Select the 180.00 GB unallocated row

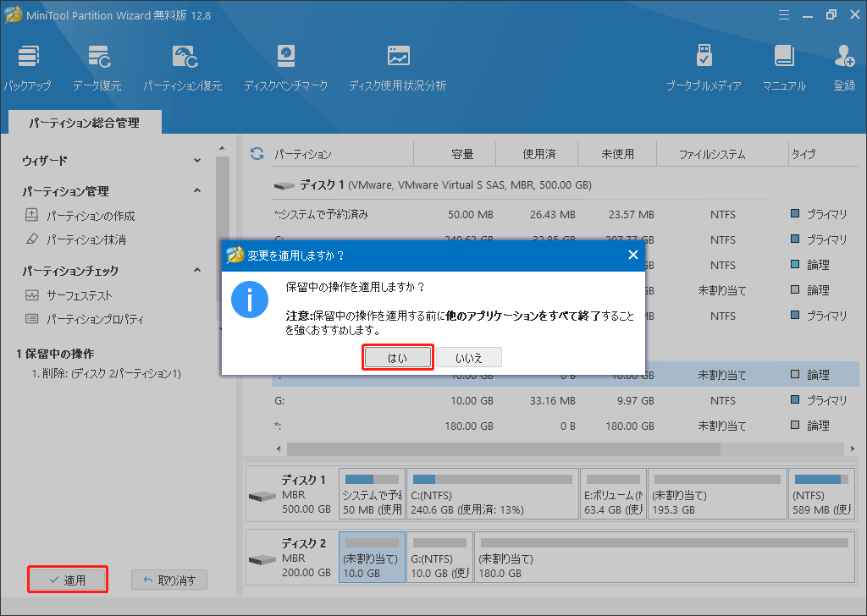click(x=565, y=426)
